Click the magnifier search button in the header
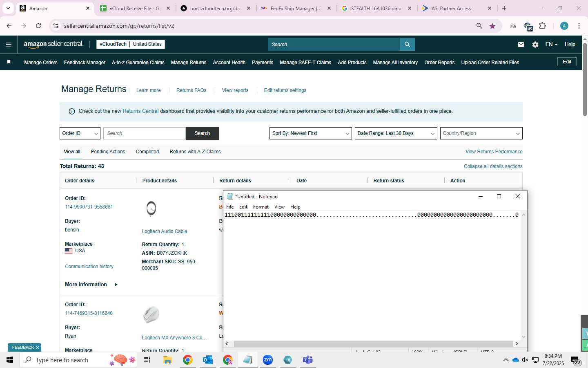The width and height of the screenshot is (588, 368). 407,44
